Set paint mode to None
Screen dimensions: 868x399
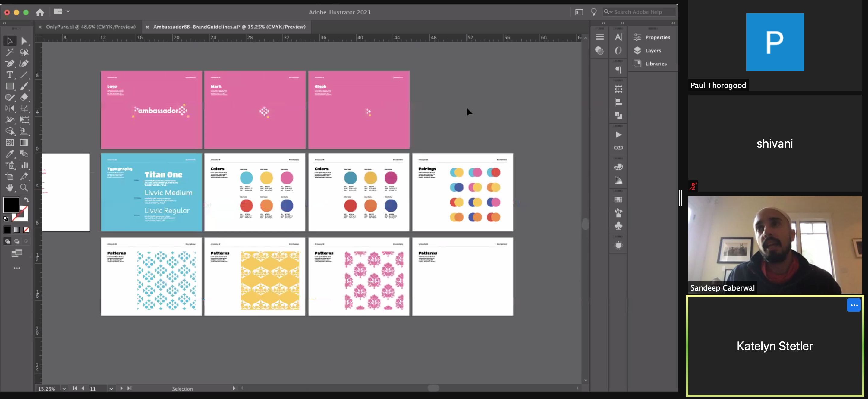click(26, 230)
